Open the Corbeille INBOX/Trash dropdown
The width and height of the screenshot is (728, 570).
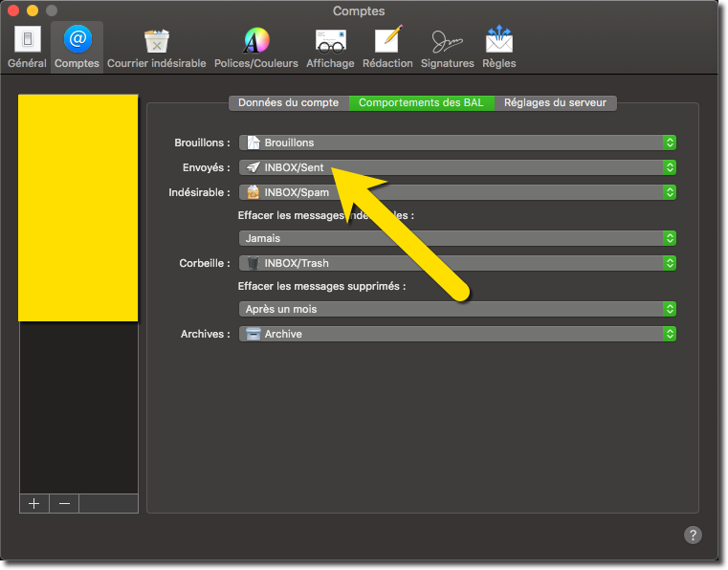tap(457, 263)
